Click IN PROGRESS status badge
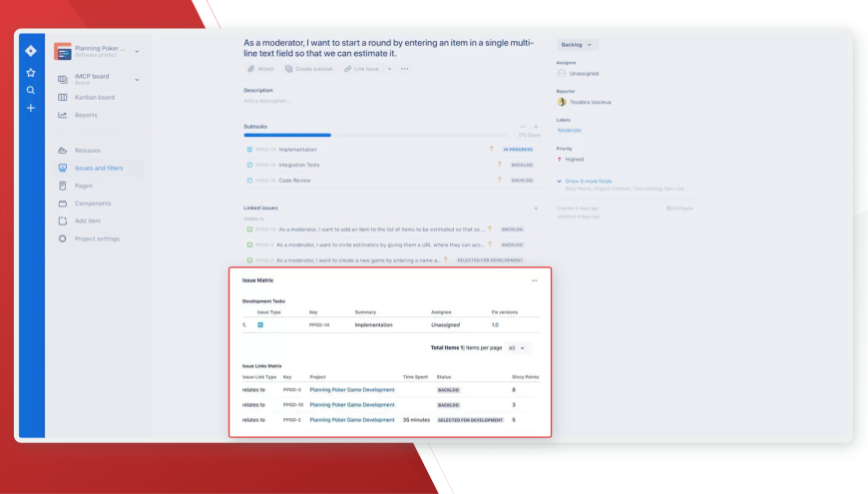The width and height of the screenshot is (868, 494). tap(518, 150)
